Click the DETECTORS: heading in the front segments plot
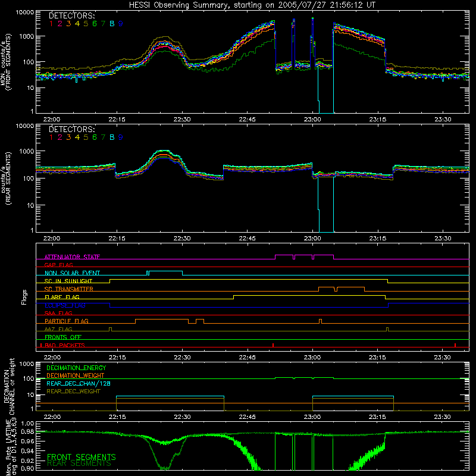The width and height of the screenshot is (476, 476). pyautogui.click(x=72, y=15)
